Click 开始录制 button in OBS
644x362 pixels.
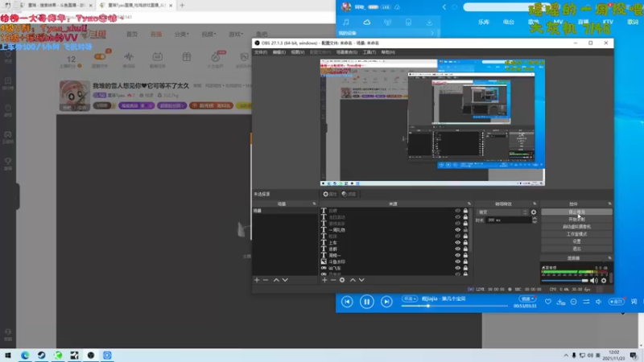point(576,220)
